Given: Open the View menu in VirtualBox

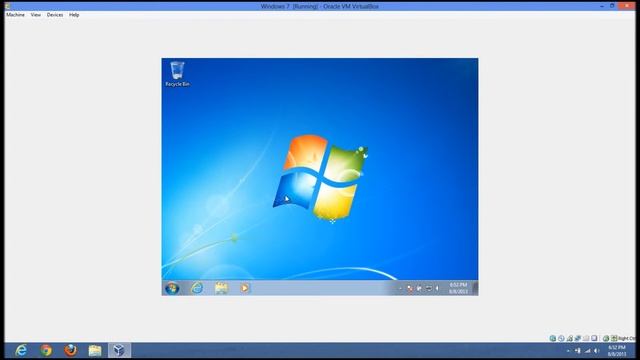Looking at the screenshot, I should [36, 15].
